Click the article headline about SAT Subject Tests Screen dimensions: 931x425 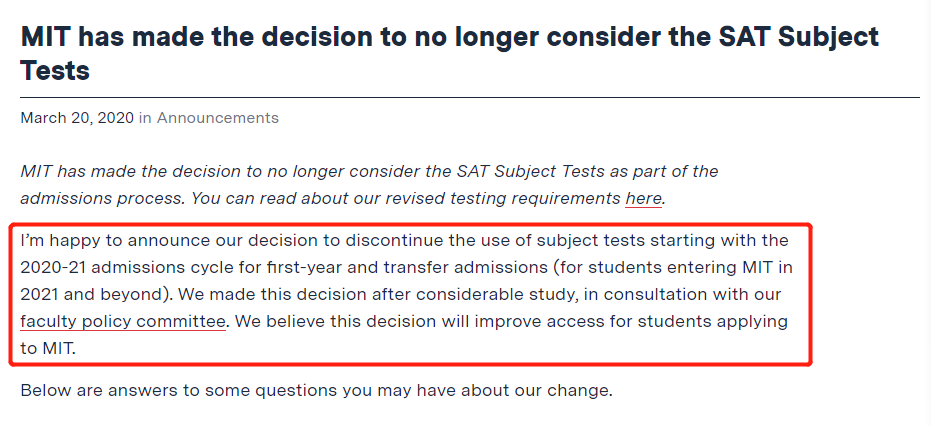(449, 53)
